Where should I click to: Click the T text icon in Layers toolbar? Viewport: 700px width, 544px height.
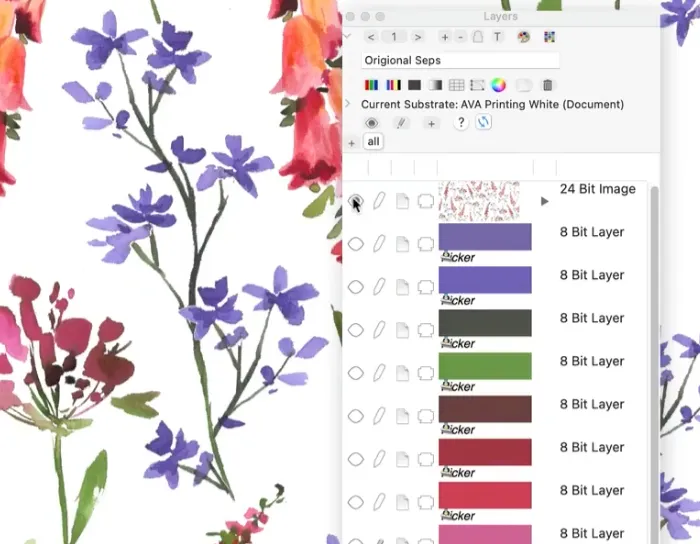pos(497,37)
